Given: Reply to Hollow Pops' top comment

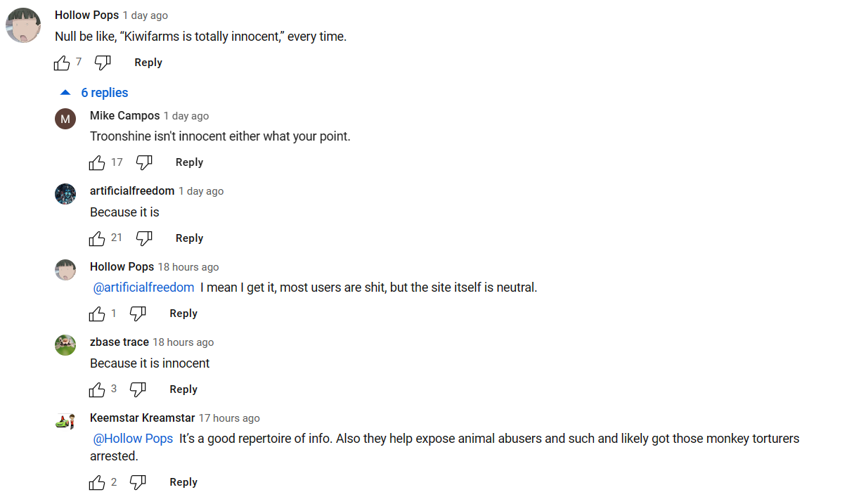Looking at the screenshot, I should pyautogui.click(x=148, y=63).
